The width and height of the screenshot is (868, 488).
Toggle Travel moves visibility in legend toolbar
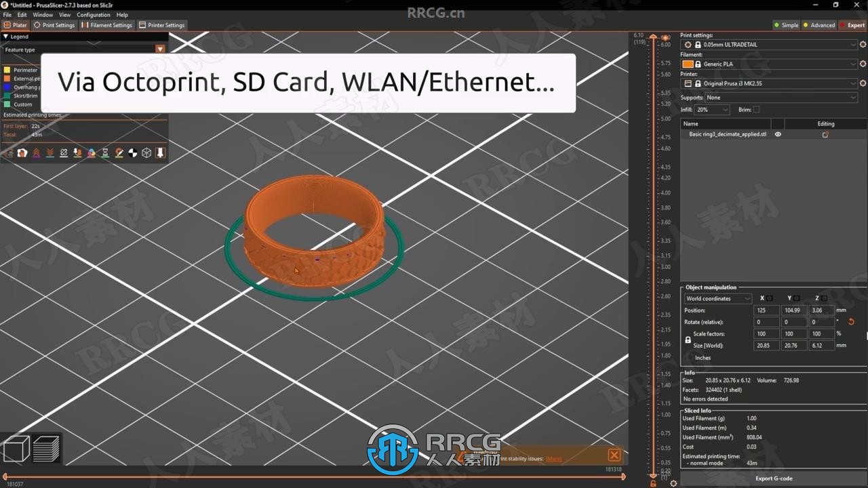[9, 152]
